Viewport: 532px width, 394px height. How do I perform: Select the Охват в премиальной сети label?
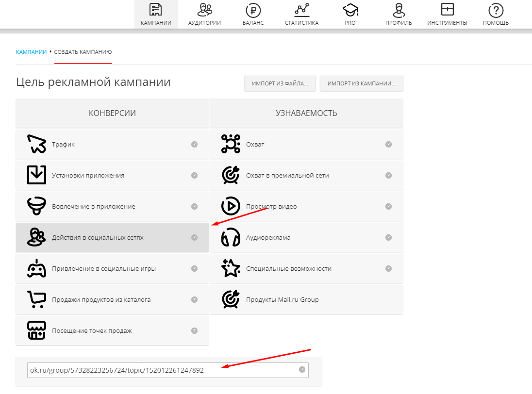[x=287, y=175]
